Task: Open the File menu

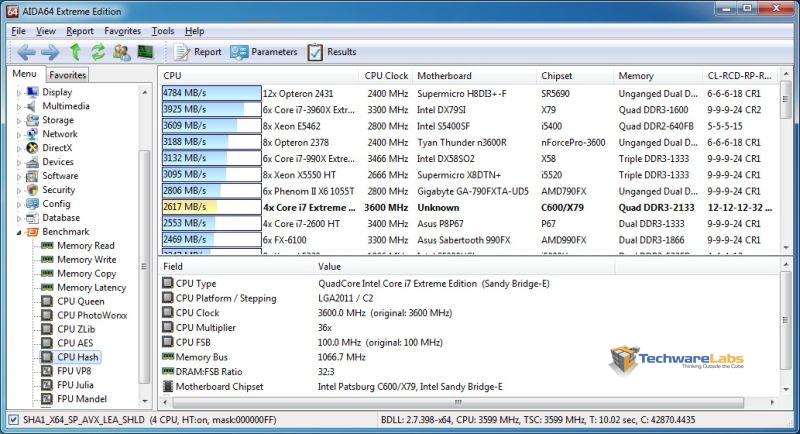Action: 18,31
